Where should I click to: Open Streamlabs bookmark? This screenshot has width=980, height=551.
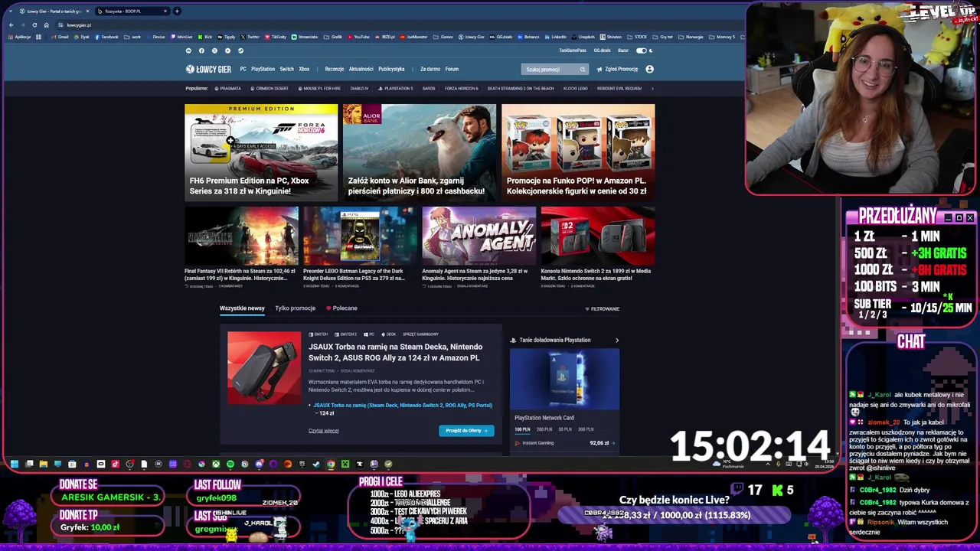[x=305, y=37]
